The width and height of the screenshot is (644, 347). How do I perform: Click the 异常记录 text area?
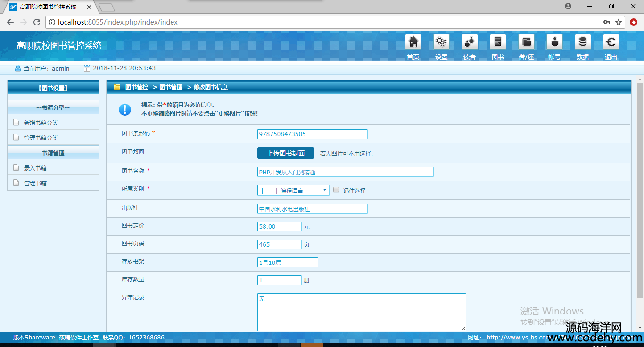point(361,312)
